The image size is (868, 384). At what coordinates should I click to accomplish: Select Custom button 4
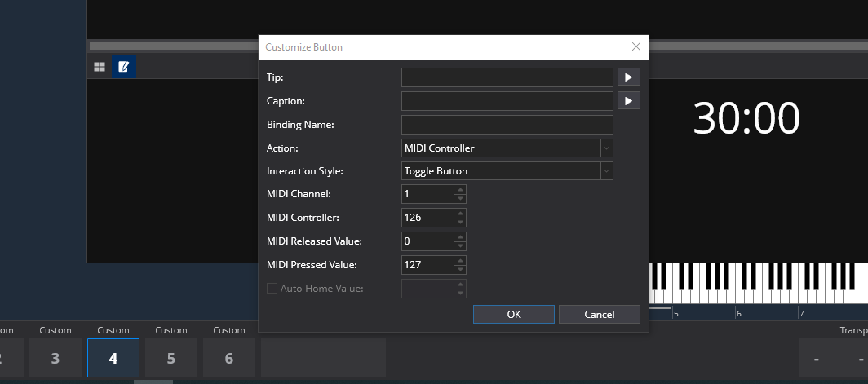pyautogui.click(x=113, y=358)
